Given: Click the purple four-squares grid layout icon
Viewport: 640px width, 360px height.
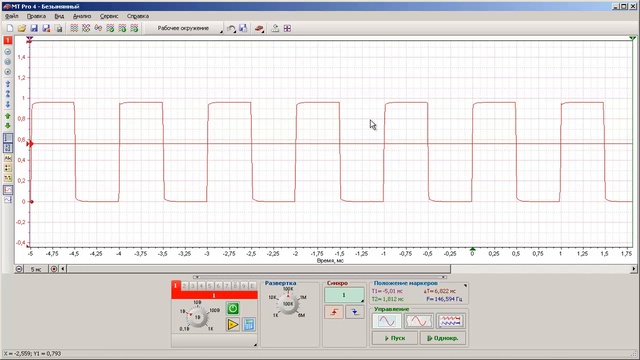Looking at the screenshot, I should (287, 28).
